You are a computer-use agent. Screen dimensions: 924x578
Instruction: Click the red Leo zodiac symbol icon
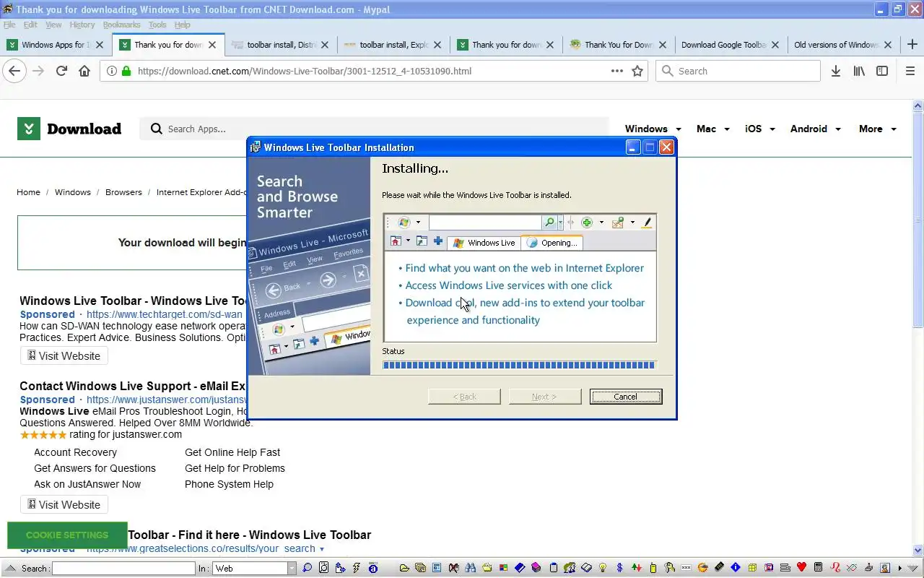[835, 568]
